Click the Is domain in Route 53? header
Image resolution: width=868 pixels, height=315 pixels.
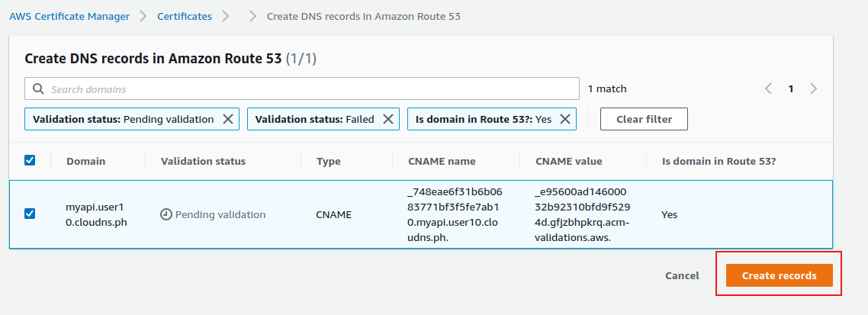[719, 161]
